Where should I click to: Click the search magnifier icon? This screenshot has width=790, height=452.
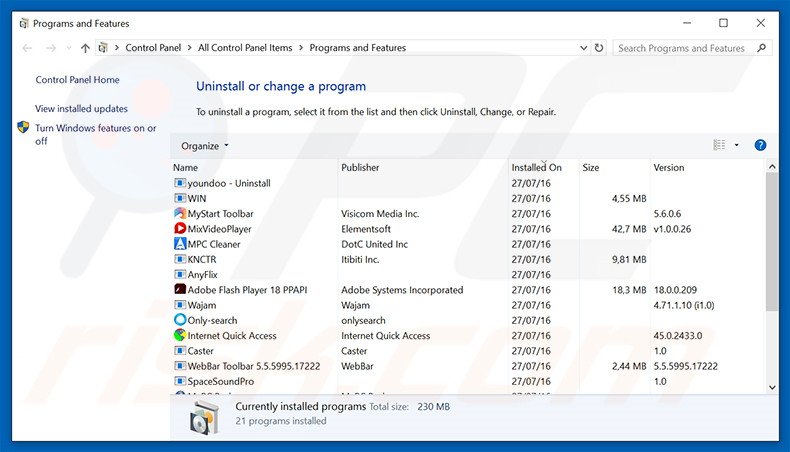tap(761, 48)
